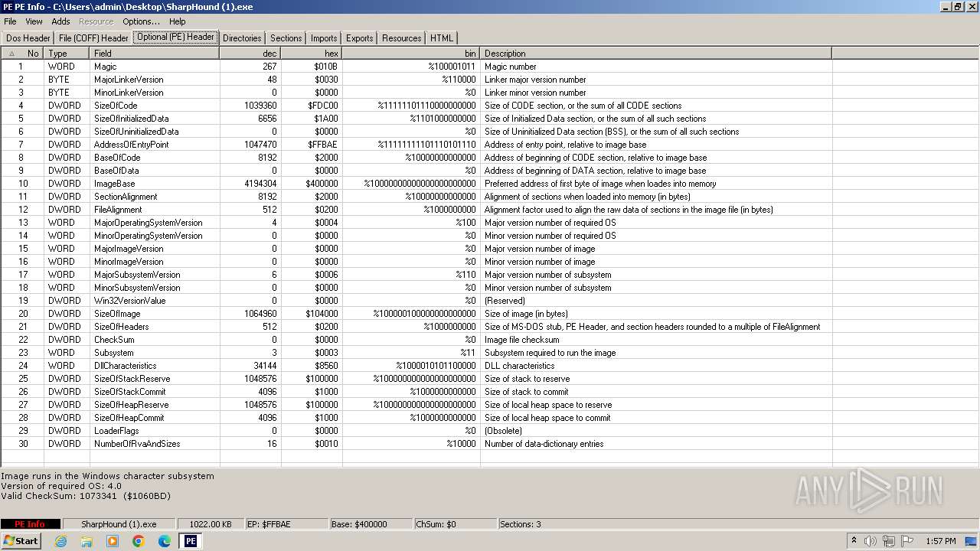Select the Optional (PE) Header tab
The width and height of the screenshot is (980, 551).
pos(175,37)
